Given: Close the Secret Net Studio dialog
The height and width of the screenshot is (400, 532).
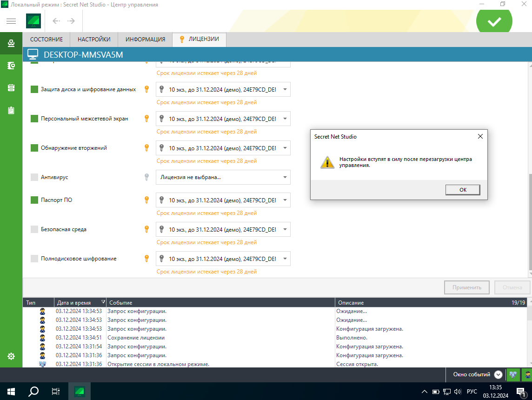Looking at the screenshot, I should coord(480,136).
